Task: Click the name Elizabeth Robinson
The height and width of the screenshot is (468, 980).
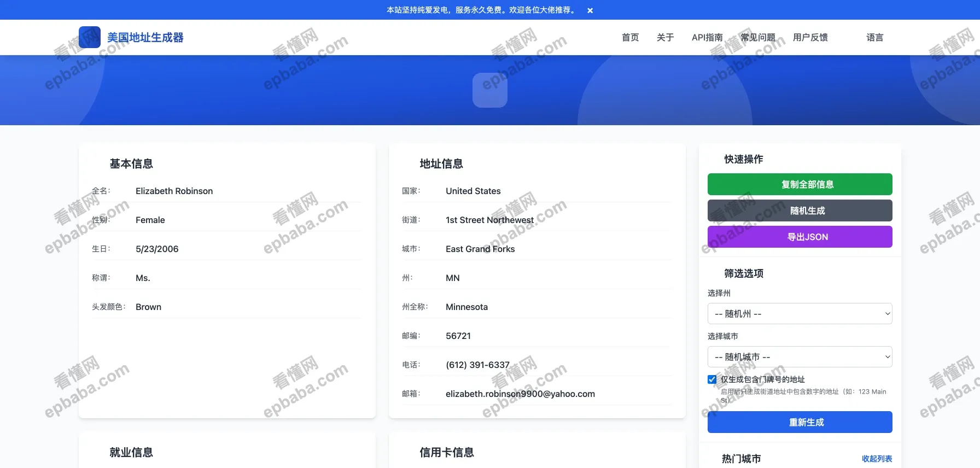Action: pyautogui.click(x=174, y=191)
